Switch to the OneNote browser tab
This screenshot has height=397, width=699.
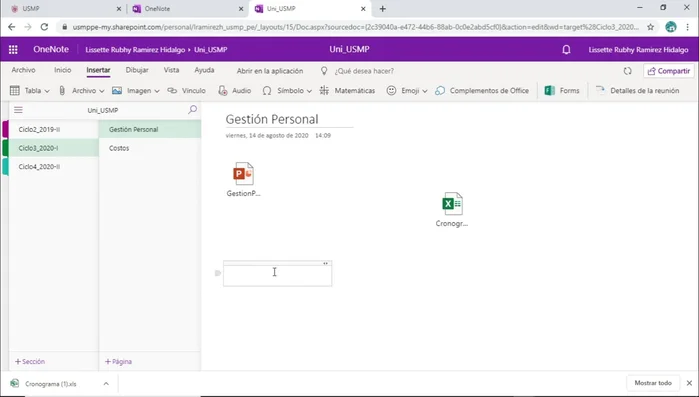(x=187, y=8)
